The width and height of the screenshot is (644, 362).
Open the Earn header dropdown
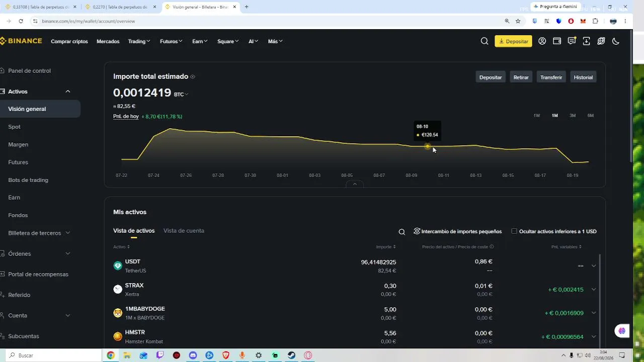pos(200,41)
